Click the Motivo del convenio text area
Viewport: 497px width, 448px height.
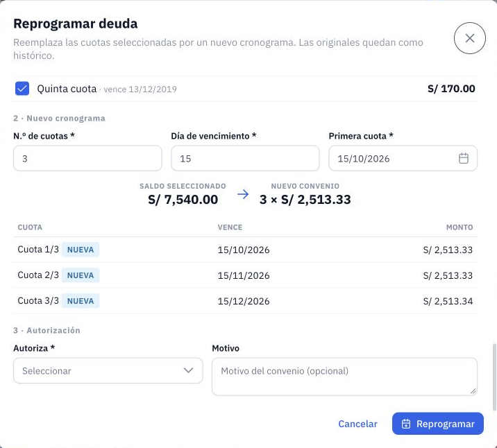pos(344,377)
